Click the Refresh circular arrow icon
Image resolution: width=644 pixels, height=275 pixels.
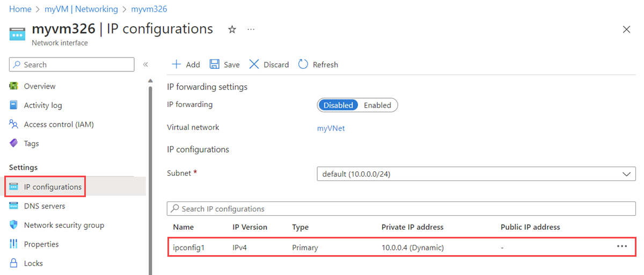(x=303, y=64)
